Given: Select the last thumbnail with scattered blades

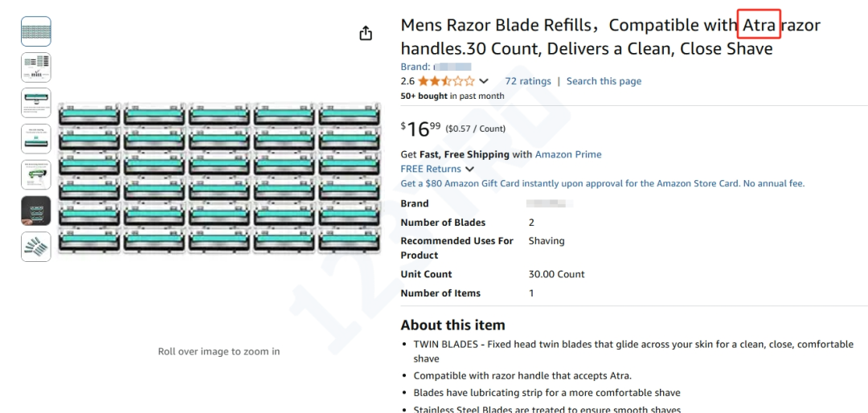Looking at the screenshot, I should [36, 246].
